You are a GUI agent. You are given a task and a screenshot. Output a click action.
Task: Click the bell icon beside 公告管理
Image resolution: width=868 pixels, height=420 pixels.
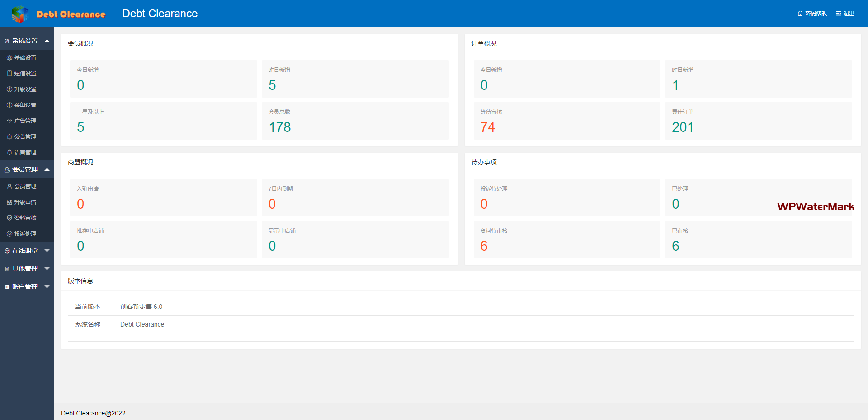tap(9, 137)
